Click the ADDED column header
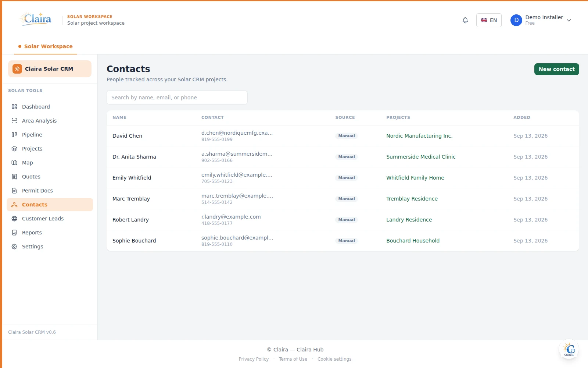Screen dimensions: 588x368 pyautogui.click(x=522, y=117)
